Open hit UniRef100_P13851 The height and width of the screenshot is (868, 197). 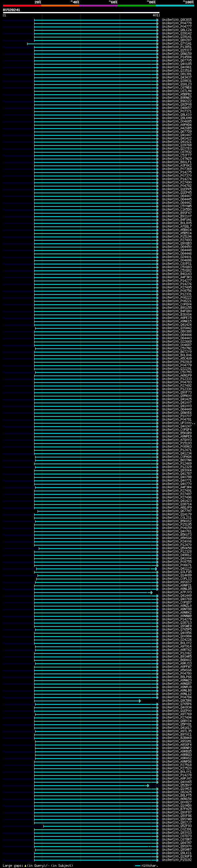(x=176, y=47)
